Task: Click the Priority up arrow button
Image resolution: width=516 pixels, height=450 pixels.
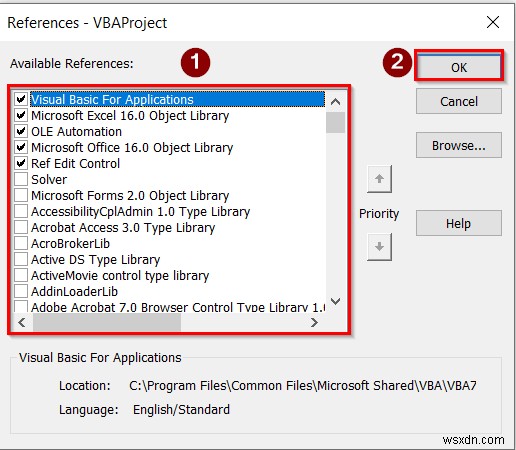Action: [379, 179]
